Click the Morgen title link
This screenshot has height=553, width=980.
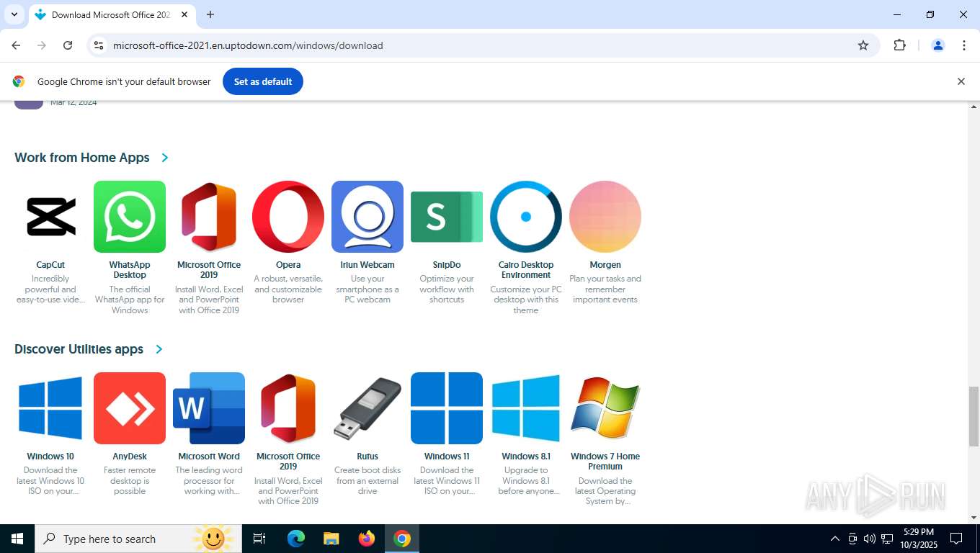pos(605,265)
